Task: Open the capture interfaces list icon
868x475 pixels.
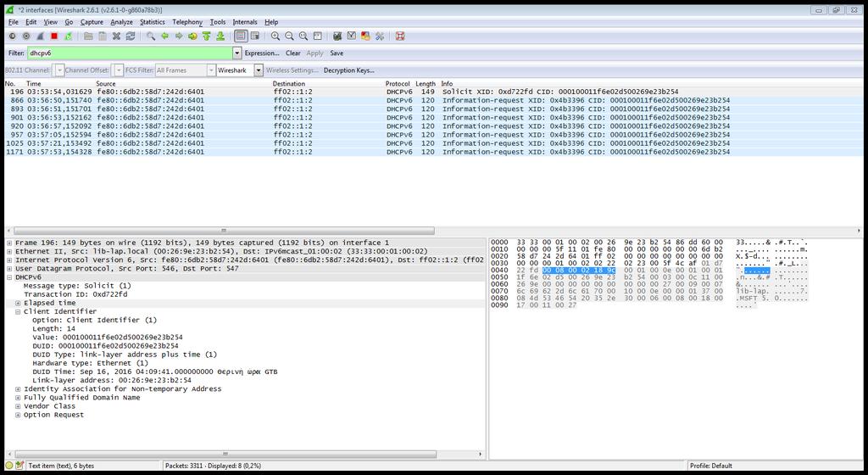Action: [x=12, y=36]
